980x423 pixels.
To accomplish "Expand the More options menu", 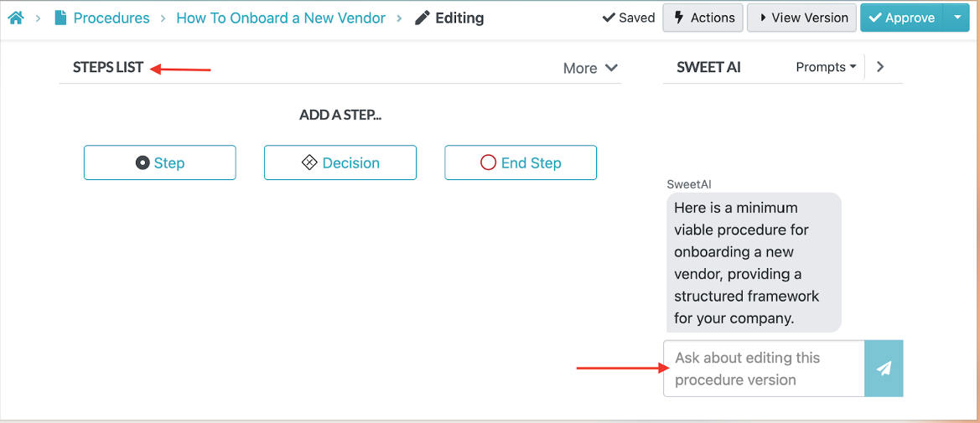I will [x=590, y=68].
